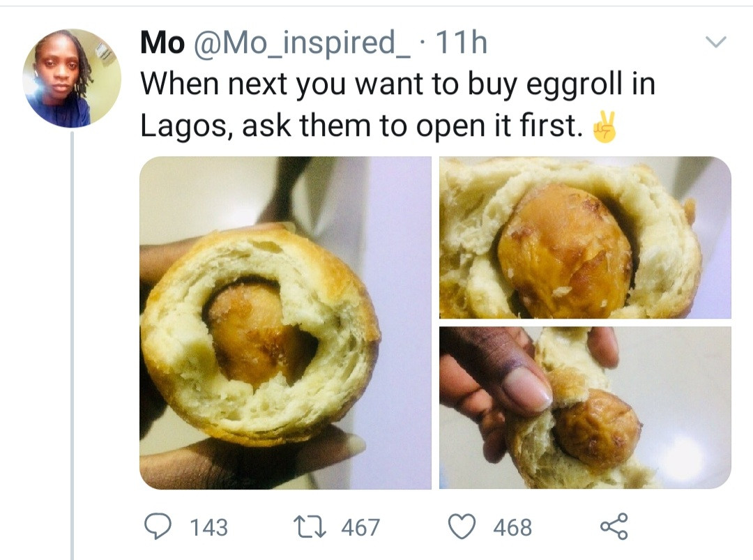This screenshot has width=753, height=560.
Task: Open the top-right close-up eggroll photo
Action: [585, 237]
